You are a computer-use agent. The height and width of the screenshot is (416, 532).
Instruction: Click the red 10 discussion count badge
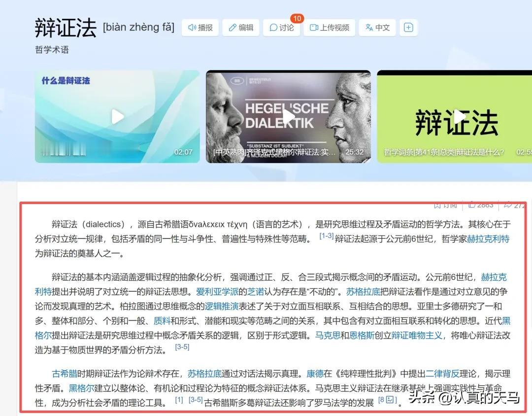click(x=297, y=19)
